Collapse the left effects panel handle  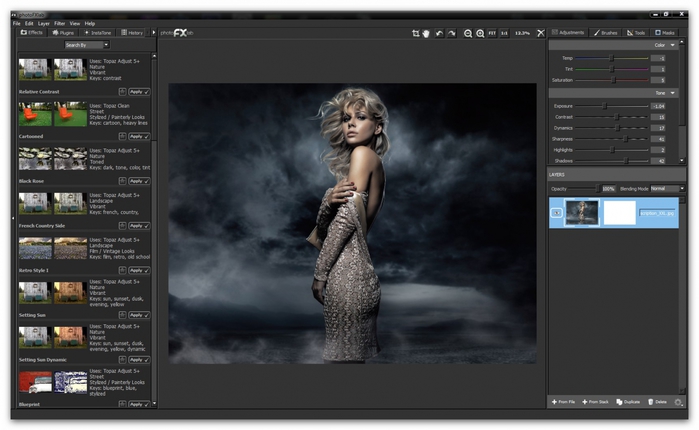[13, 218]
